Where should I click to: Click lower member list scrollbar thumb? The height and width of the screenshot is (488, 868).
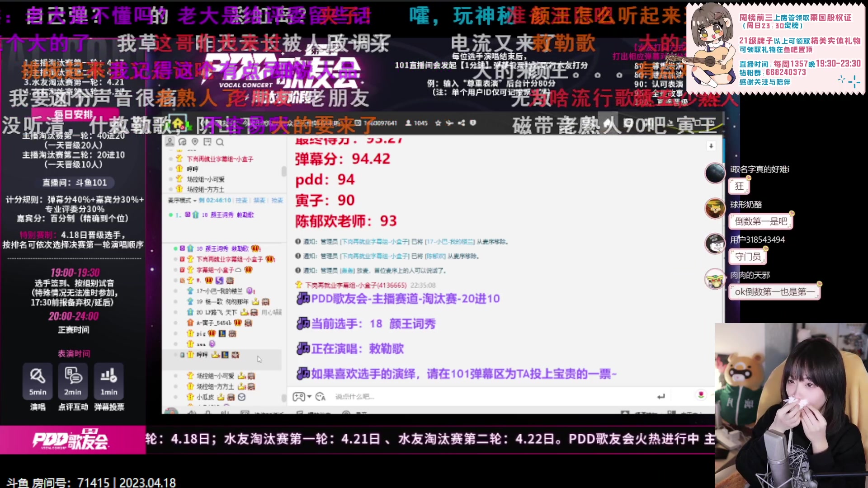(284, 398)
